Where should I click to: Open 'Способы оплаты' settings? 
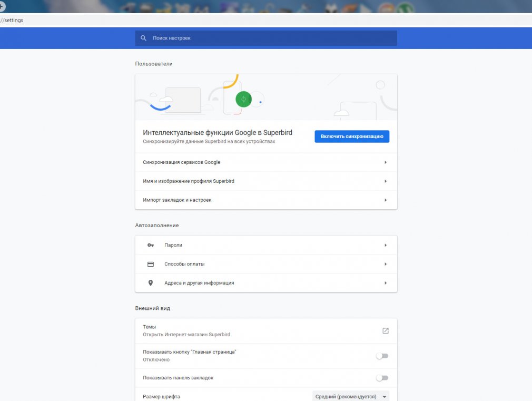pyautogui.click(x=266, y=264)
